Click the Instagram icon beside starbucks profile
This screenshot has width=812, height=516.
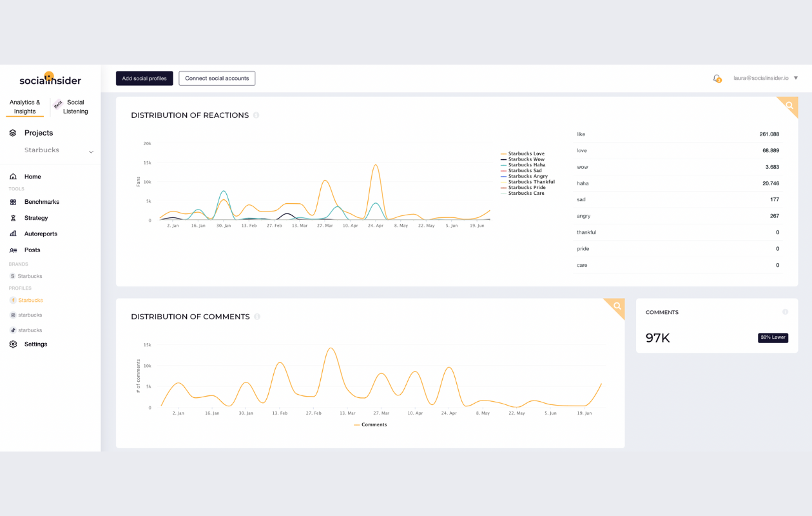(13, 315)
